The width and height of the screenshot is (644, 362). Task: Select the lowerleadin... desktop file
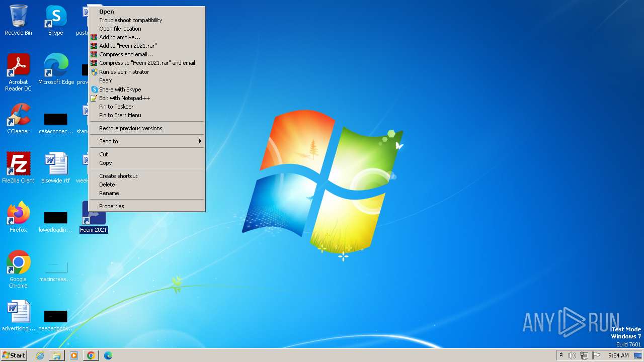pyautogui.click(x=55, y=222)
